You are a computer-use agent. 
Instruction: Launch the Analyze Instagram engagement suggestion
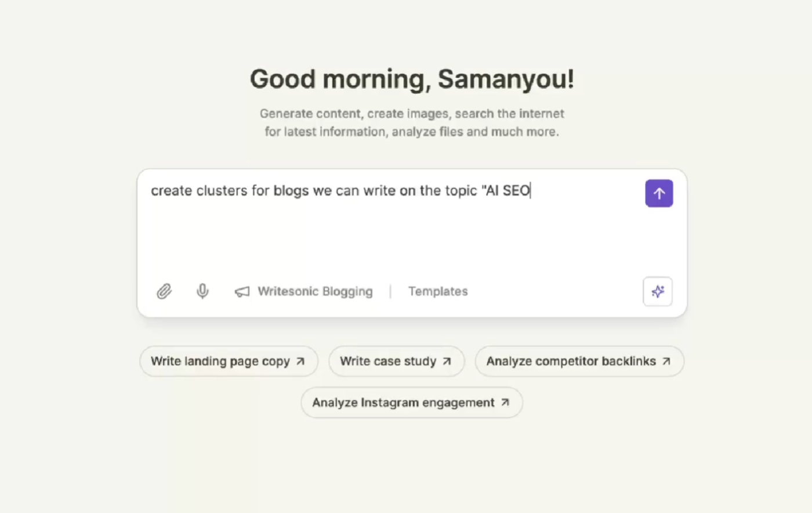pyautogui.click(x=403, y=403)
